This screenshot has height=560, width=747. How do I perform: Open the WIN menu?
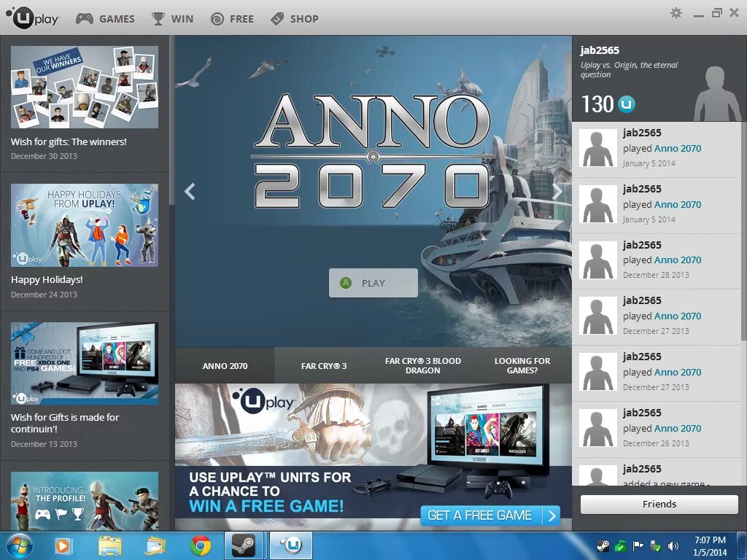(182, 19)
